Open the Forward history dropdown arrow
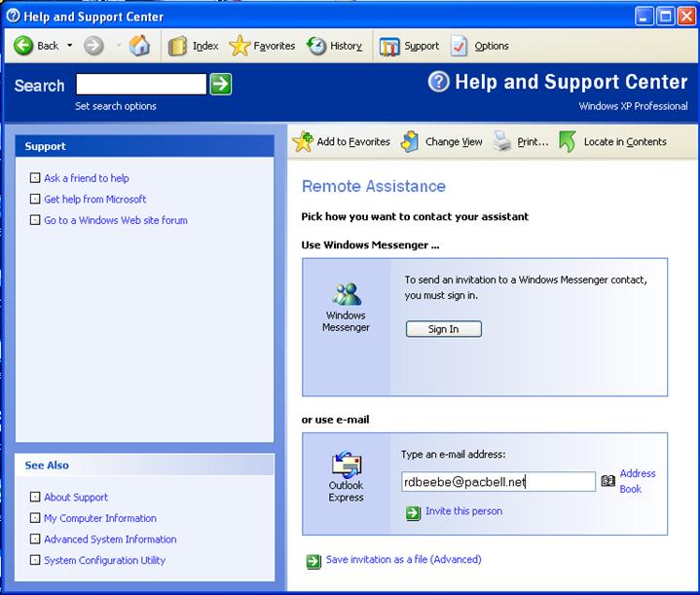Viewport: 700px width, 595px height. tap(119, 46)
